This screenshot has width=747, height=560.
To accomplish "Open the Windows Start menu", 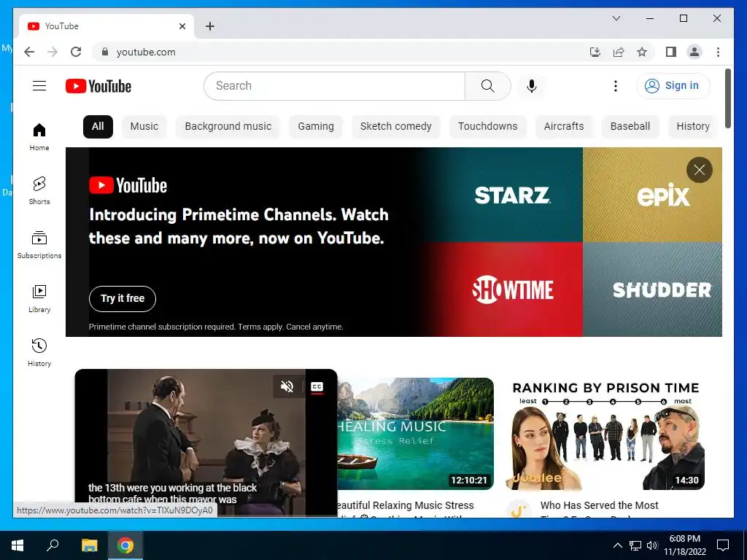I will [x=18, y=545].
